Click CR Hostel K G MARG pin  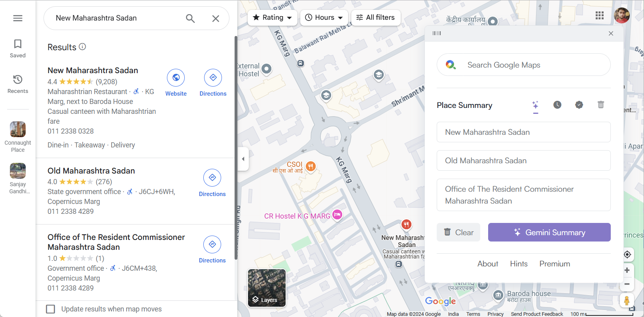(x=337, y=215)
